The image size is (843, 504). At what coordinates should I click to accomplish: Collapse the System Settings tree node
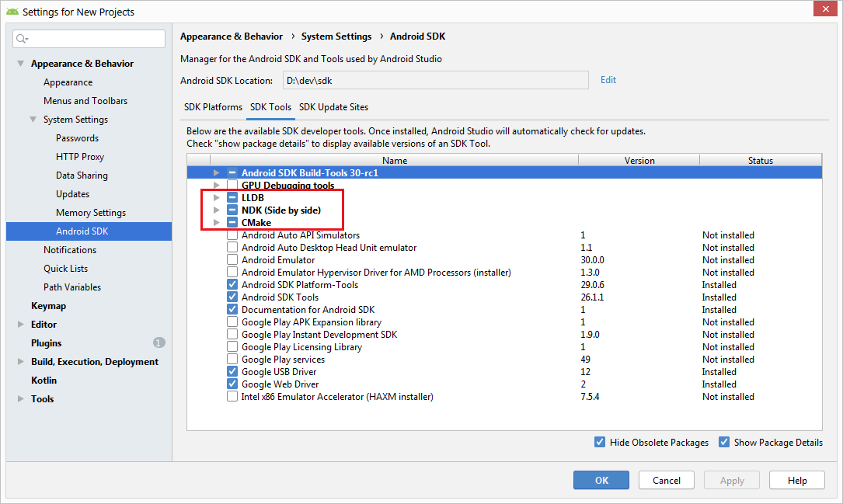33,120
